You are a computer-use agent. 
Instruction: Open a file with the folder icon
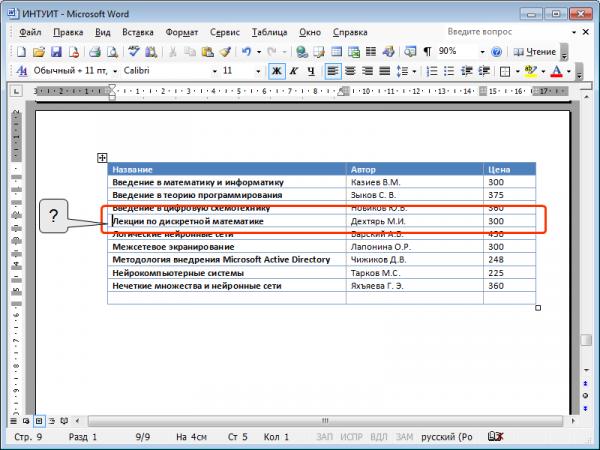click(39, 52)
